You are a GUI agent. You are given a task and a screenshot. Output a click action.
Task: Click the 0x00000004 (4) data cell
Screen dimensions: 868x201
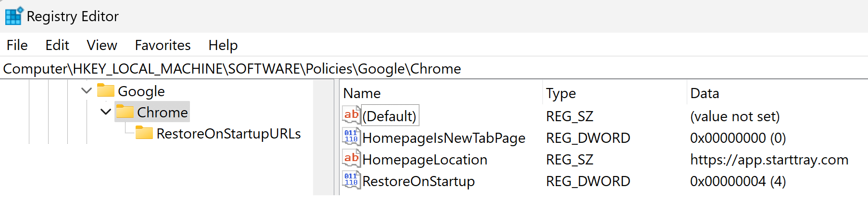point(738,181)
